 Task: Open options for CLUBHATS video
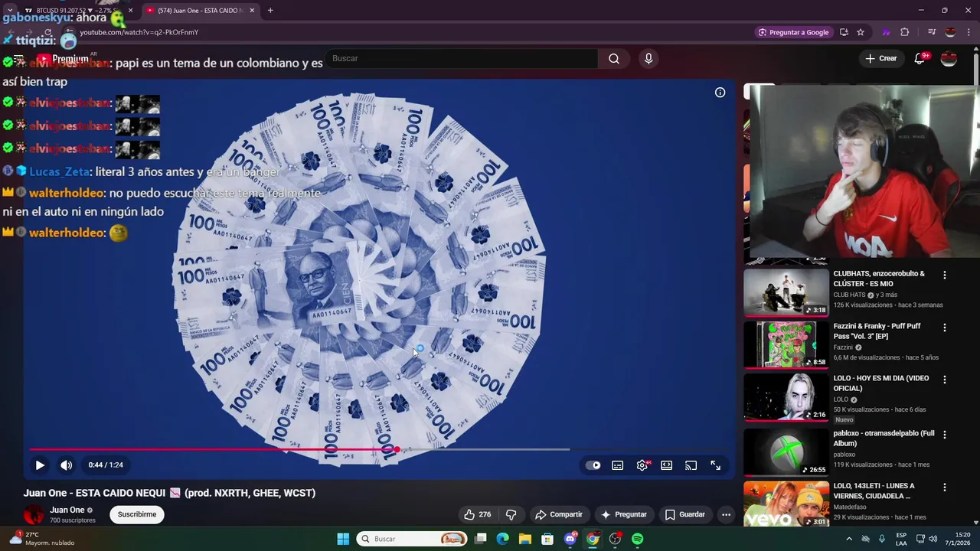pyautogui.click(x=945, y=275)
